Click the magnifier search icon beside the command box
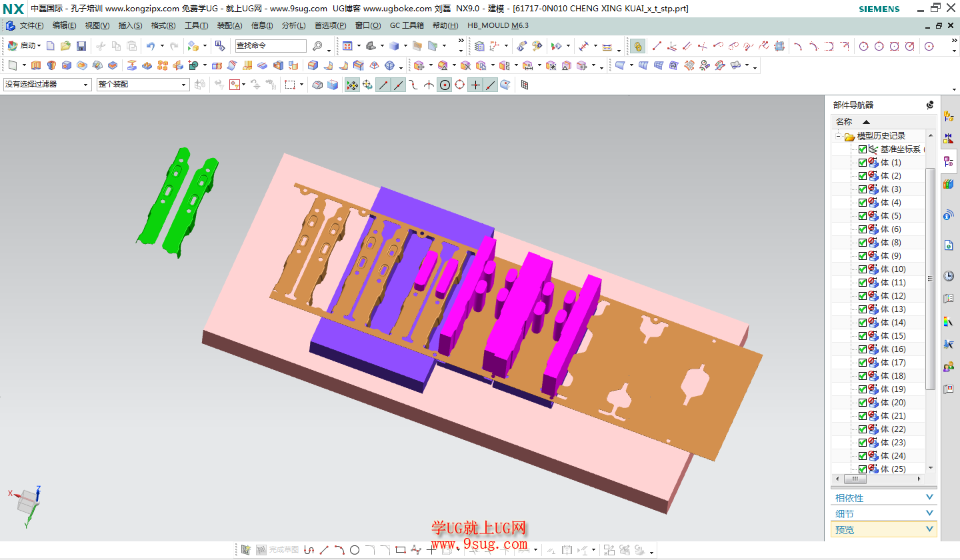 (x=317, y=45)
